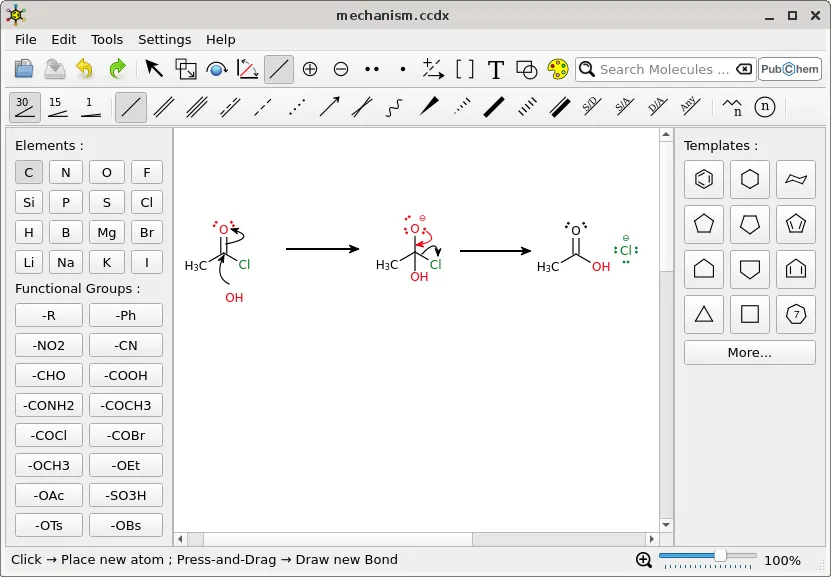
Task: Click the zoom slider handle
Action: (x=720, y=555)
